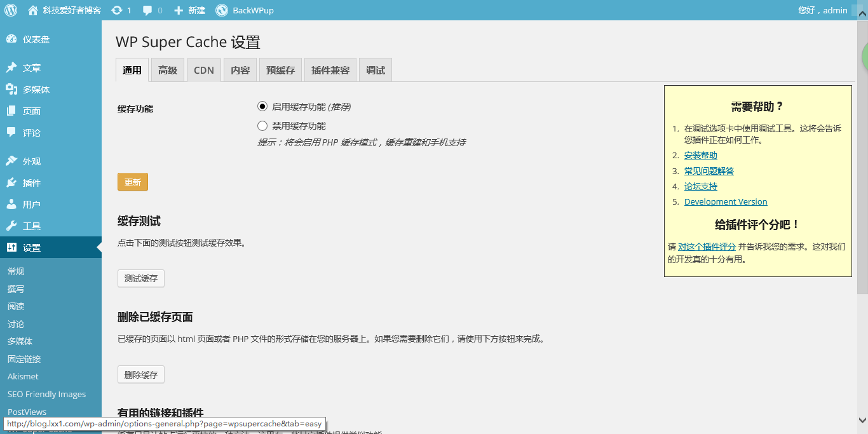
Task: Click the 外观 appearance brush icon
Action: click(x=11, y=161)
